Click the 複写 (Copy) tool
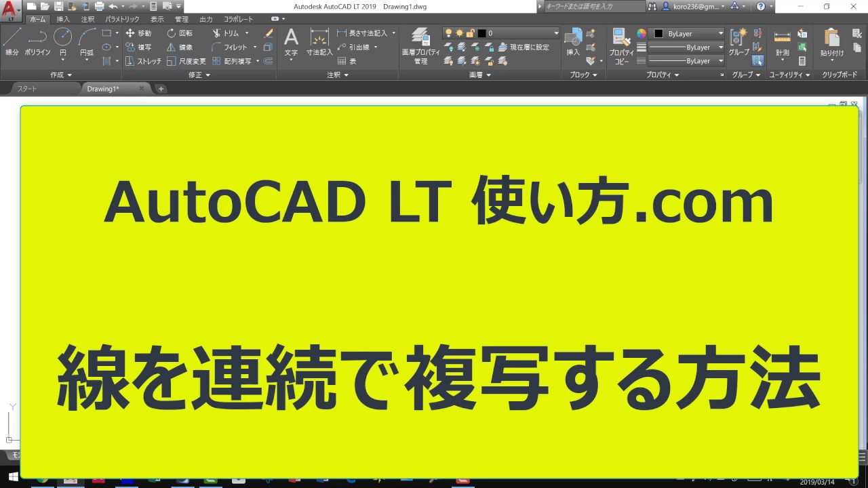Screen dimensions: 868x488 pyautogui.click(x=139, y=47)
